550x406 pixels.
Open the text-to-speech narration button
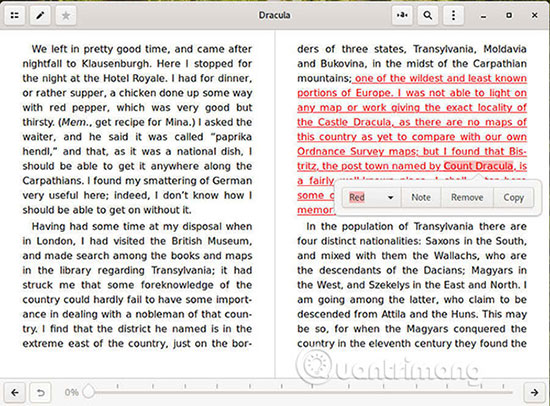click(402, 15)
